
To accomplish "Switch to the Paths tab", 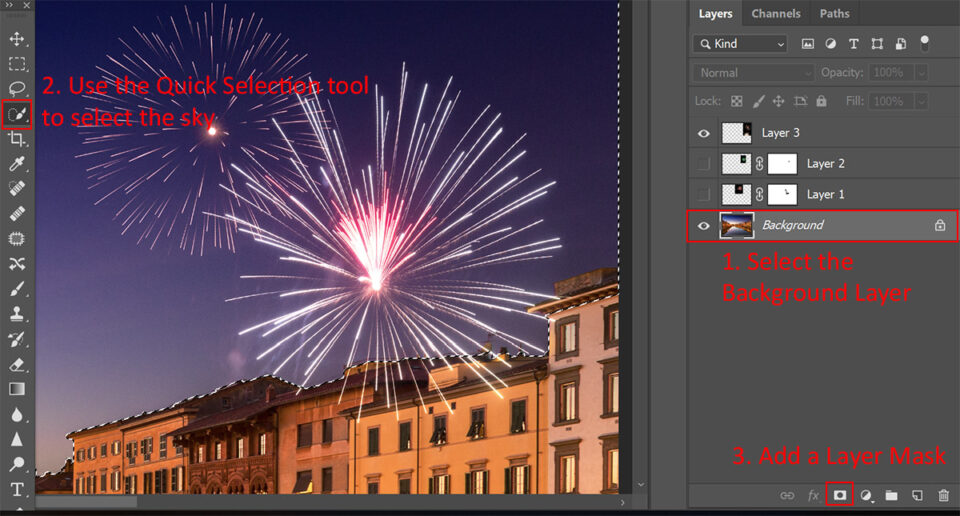I will 834,14.
